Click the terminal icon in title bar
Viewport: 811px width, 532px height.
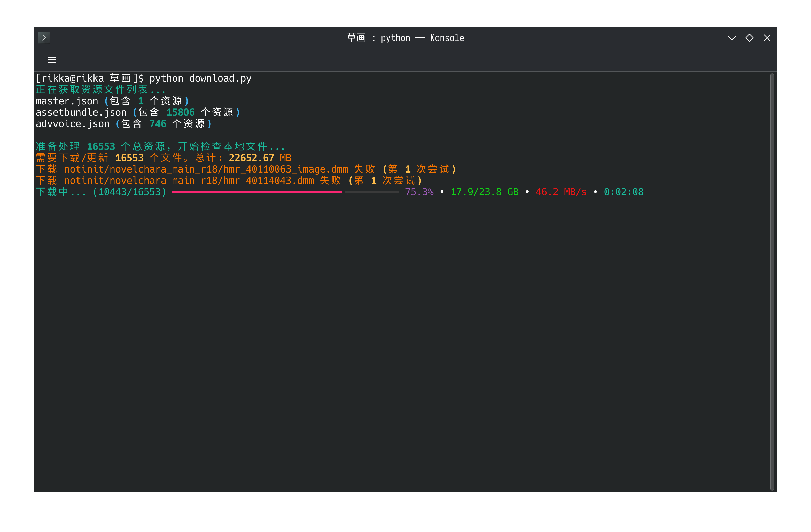pyautogui.click(x=44, y=37)
